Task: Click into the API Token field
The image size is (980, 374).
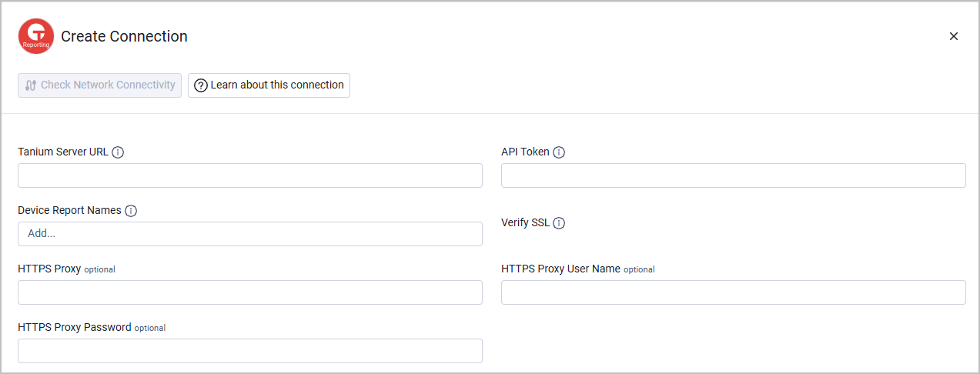Action: (734, 175)
